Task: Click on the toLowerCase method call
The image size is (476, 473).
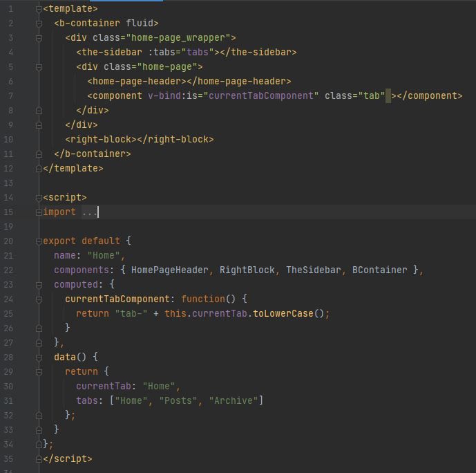Action: pyautogui.click(x=283, y=313)
